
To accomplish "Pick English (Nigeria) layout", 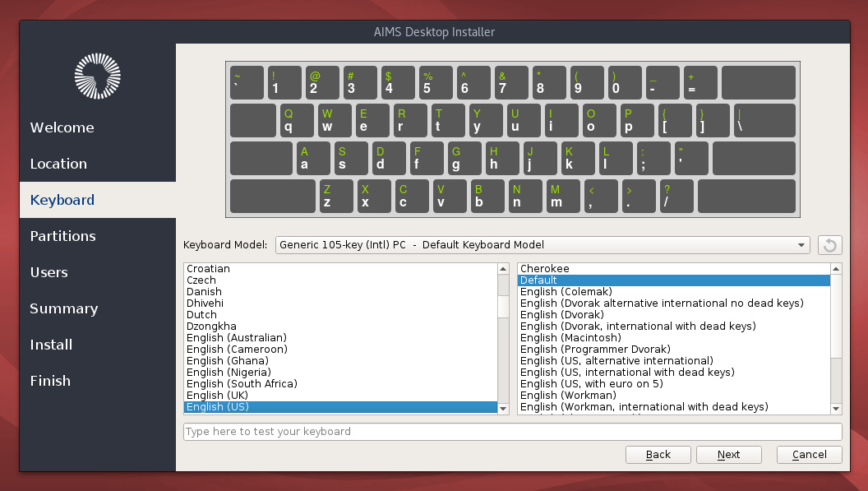I will tap(341, 373).
